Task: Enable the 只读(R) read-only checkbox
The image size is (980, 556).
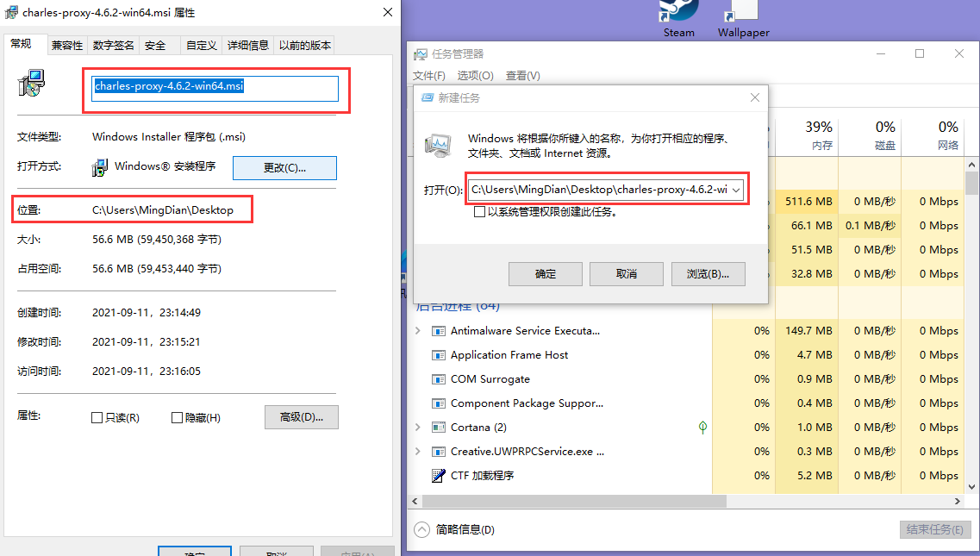Action: 97,418
